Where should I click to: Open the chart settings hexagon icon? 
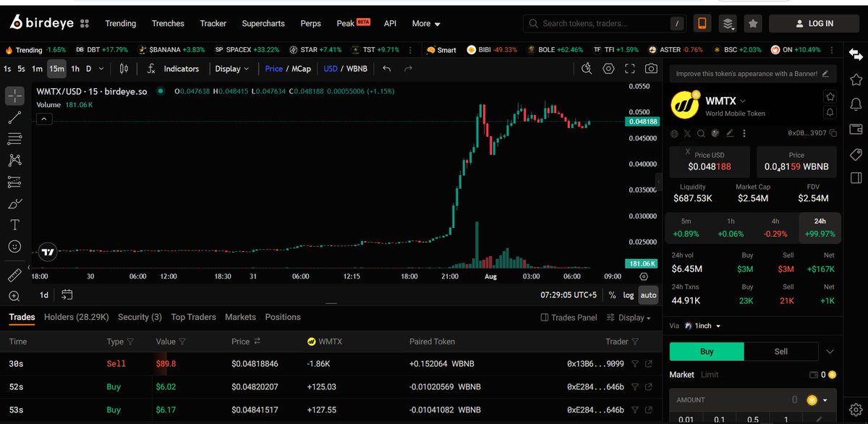tap(608, 69)
